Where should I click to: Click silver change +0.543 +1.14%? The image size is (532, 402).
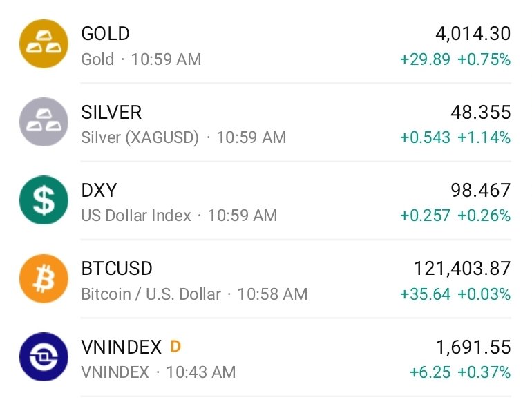455,137
